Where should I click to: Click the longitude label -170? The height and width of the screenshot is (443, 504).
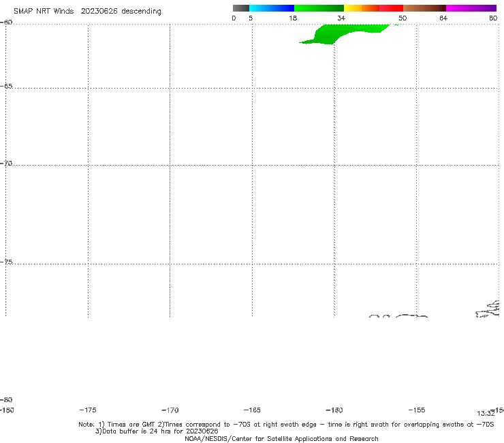click(x=170, y=410)
